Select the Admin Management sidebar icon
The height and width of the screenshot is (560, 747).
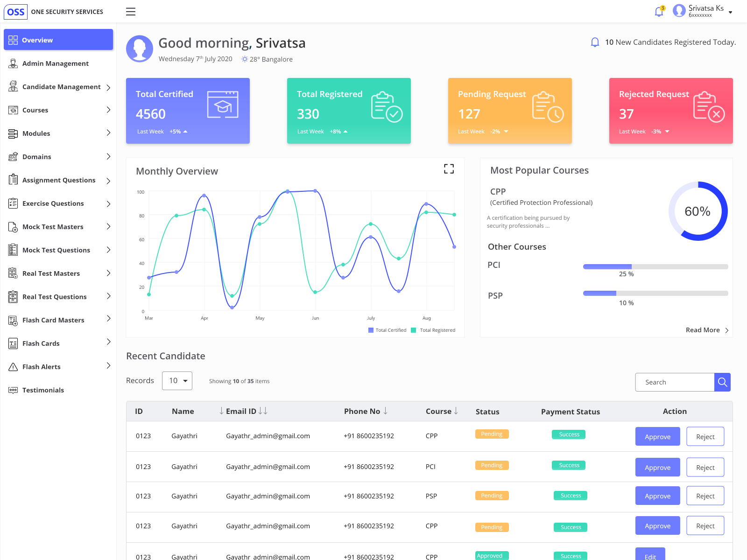13,63
